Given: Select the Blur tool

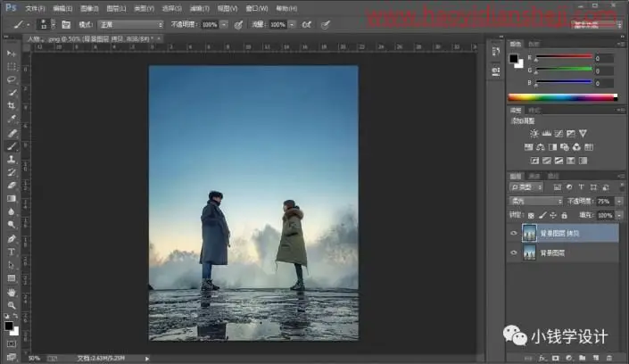Looking at the screenshot, I should click(12, 212).
